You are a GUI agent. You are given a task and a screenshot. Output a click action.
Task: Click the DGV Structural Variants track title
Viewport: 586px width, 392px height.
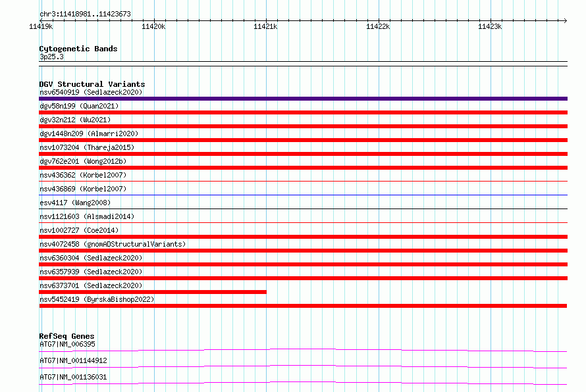point(92,84)
